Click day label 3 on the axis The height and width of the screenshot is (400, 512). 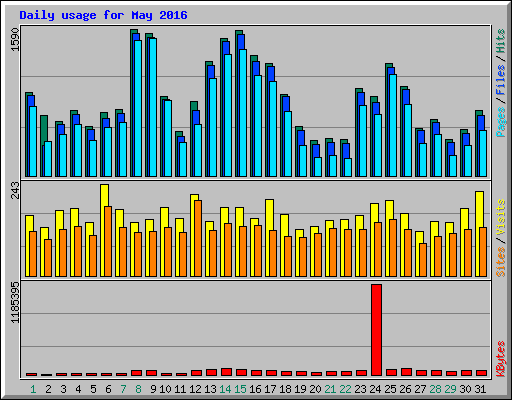pyautogui.click(x=63, y=389)
